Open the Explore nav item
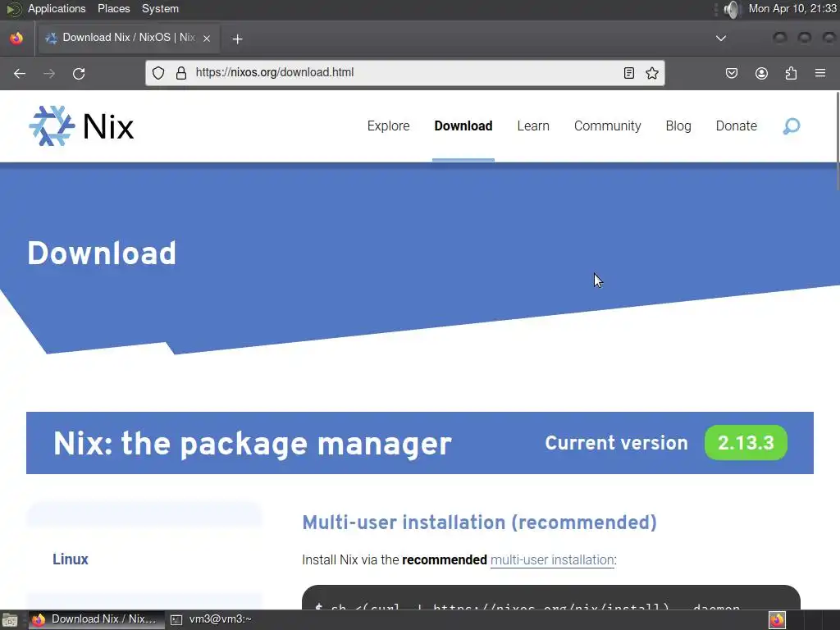The width and height of the screenshot is (840, 630). (x=388, y=126)
